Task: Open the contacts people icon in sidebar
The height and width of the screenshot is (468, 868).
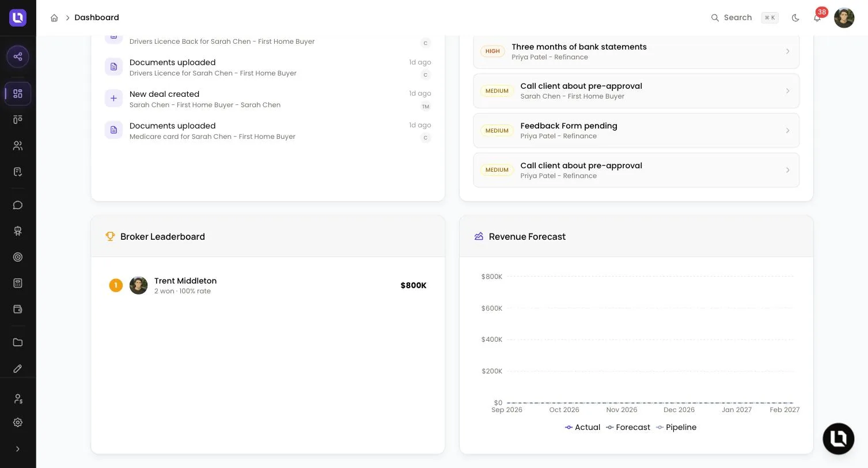Action: [x=18, y=146]
